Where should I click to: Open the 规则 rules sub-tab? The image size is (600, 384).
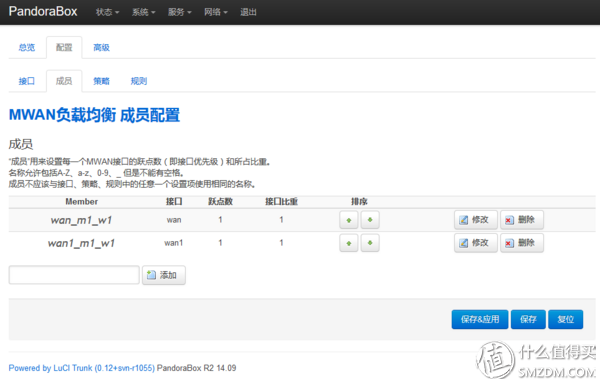click(x=139, y=81)
